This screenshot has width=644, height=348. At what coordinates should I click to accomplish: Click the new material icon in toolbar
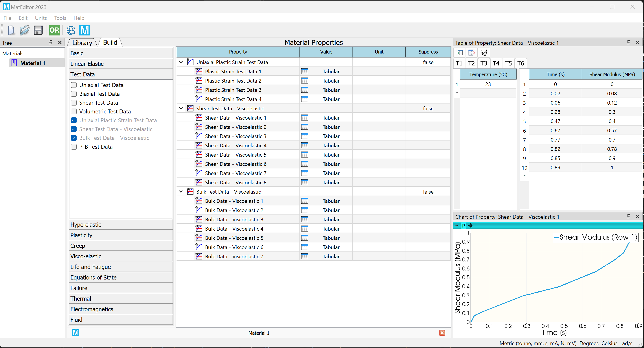pyautogui.click(x=10, y=30)
